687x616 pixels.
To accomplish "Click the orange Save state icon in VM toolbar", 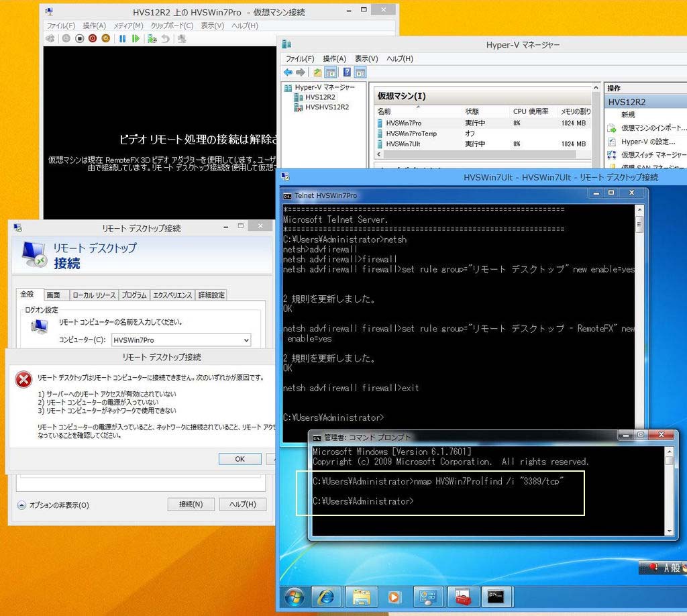I will [105, 38].
